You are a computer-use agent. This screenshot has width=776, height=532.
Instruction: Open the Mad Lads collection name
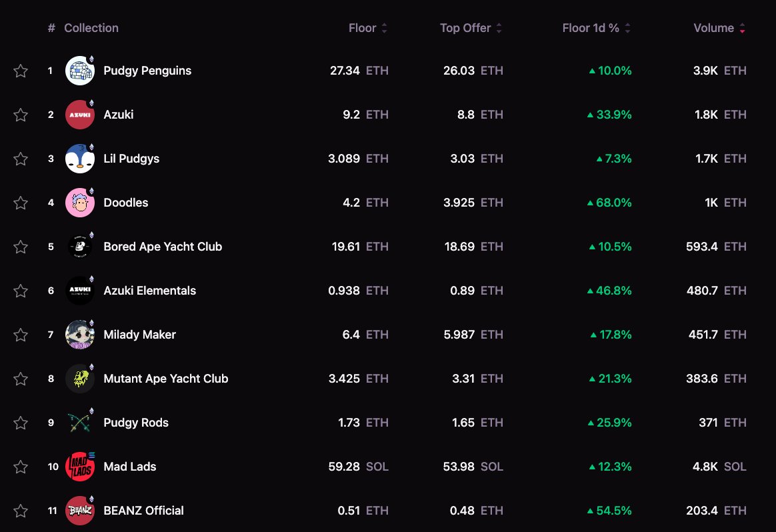[x=131, y=467]
